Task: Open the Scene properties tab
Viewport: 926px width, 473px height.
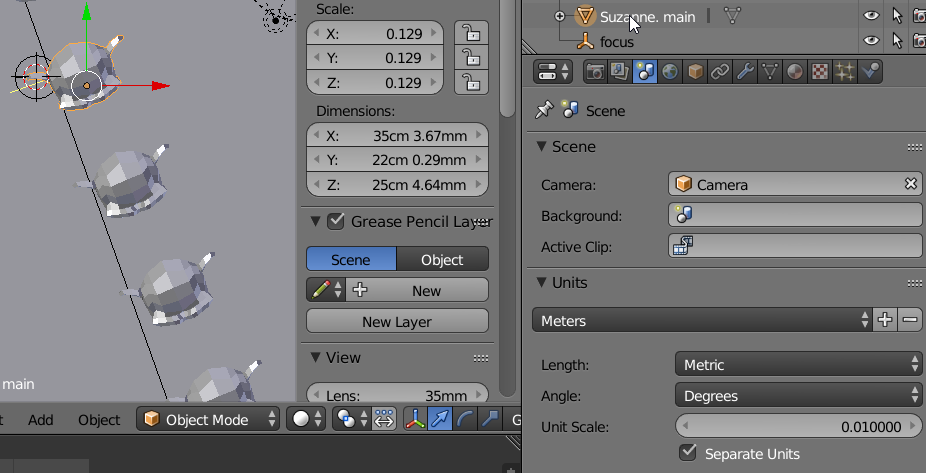Action: (644, 72)
